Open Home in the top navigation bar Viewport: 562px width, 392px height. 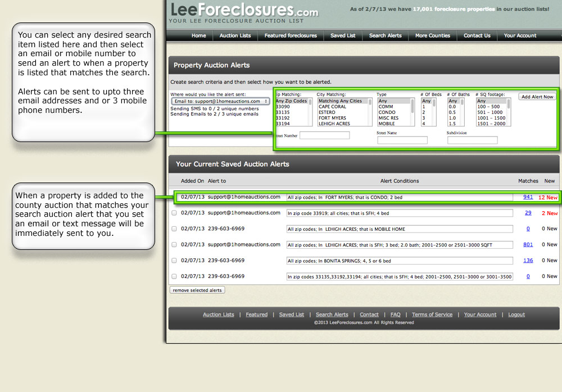coord(198,35)
